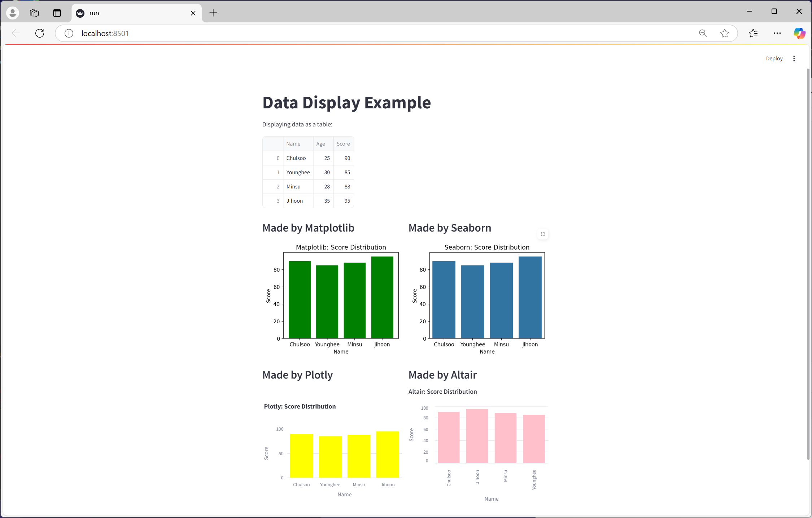Click the page vertical scrollbar

(x=808, y=264)
